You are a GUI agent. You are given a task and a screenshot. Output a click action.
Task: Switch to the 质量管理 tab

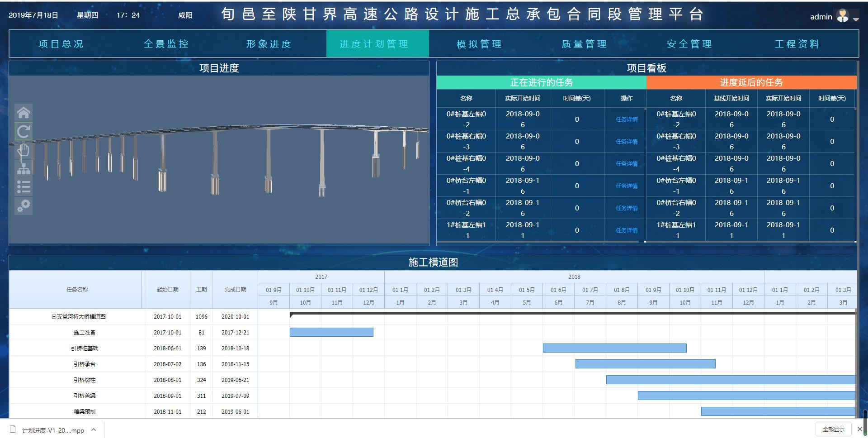[x=583, y=44]
